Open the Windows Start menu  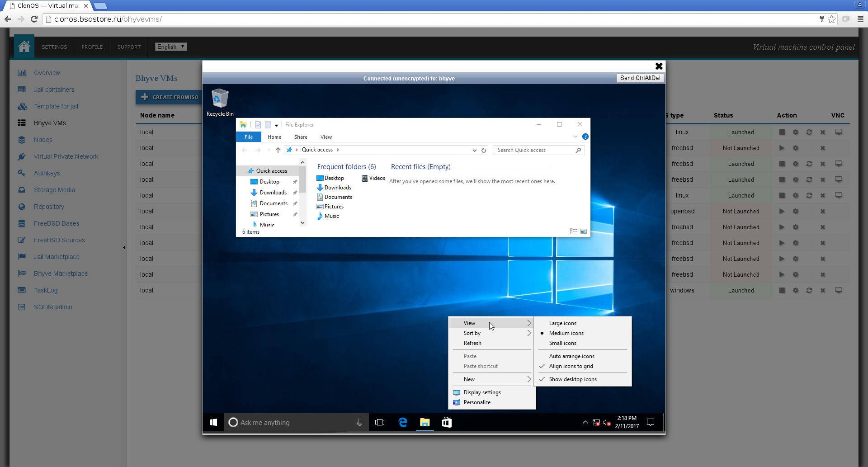tap(213, 422)
